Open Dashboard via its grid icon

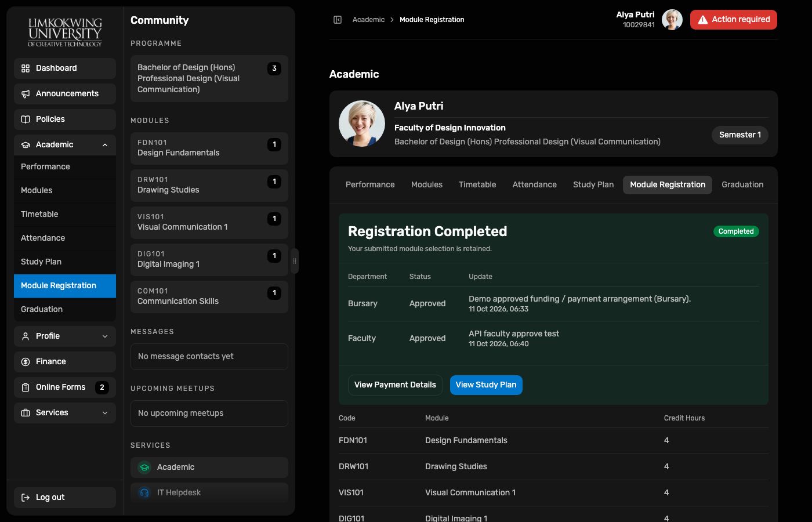(x=26, y=68)
